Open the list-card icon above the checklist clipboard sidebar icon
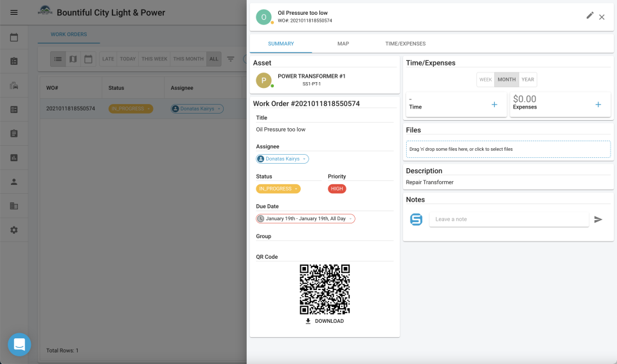The height and width of the screenshot is (364, 617). (x=13, y=110)
